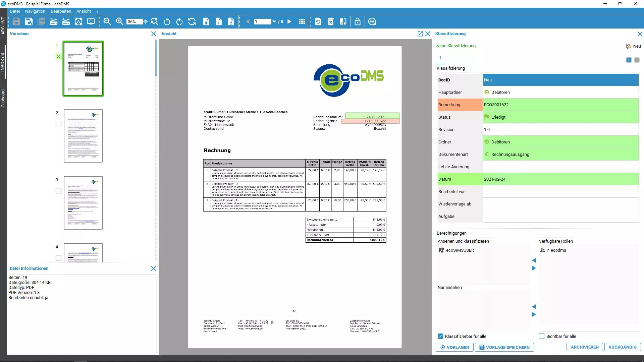
Task: Click the VORLAGE SPEICHERN button
Action: pyautogui.click(x=504, y=347)
